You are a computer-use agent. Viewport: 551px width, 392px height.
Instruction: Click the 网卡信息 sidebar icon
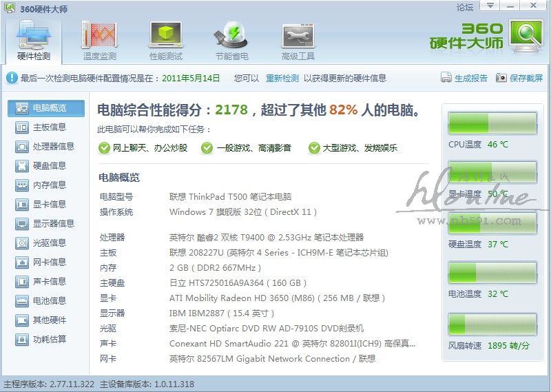coord(22,262)
